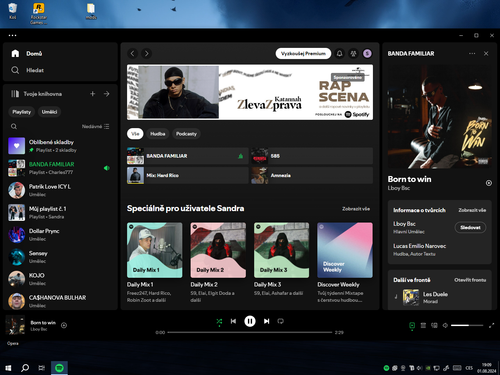Open Daily Mix 3 cover
The height and width of the screenshot is (375, 500).
point(282,250)
